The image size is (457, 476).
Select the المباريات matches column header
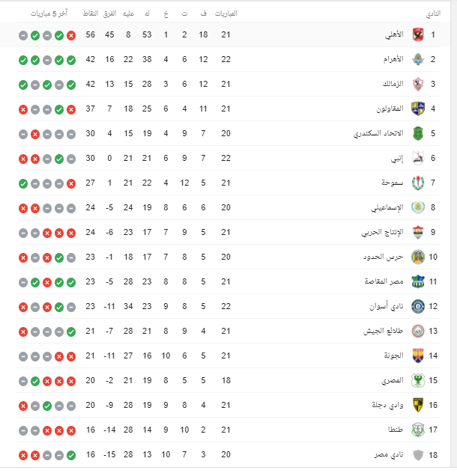[226, 13]
